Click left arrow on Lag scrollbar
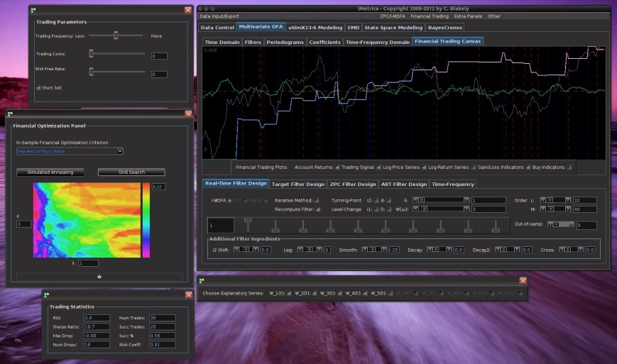This screenshot has height=364, width=617. [299, 250]
